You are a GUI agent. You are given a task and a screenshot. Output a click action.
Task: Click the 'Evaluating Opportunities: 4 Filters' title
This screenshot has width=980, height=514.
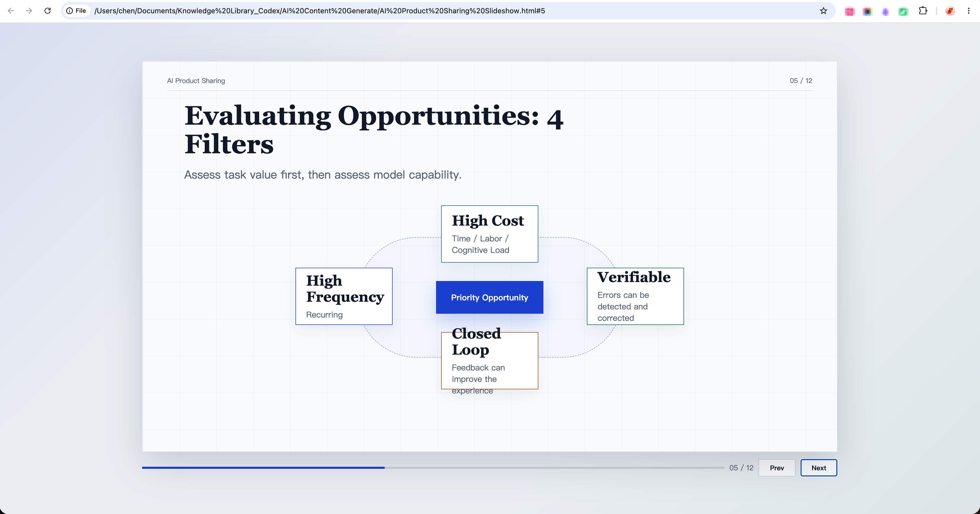[374, 130]
